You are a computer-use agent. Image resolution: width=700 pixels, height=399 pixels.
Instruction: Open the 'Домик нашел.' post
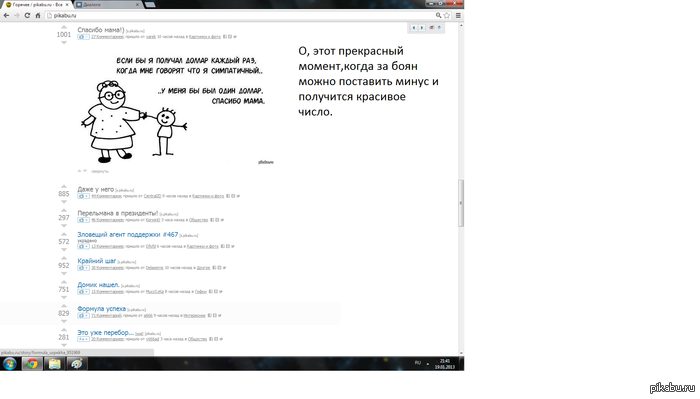pos(98,284)
